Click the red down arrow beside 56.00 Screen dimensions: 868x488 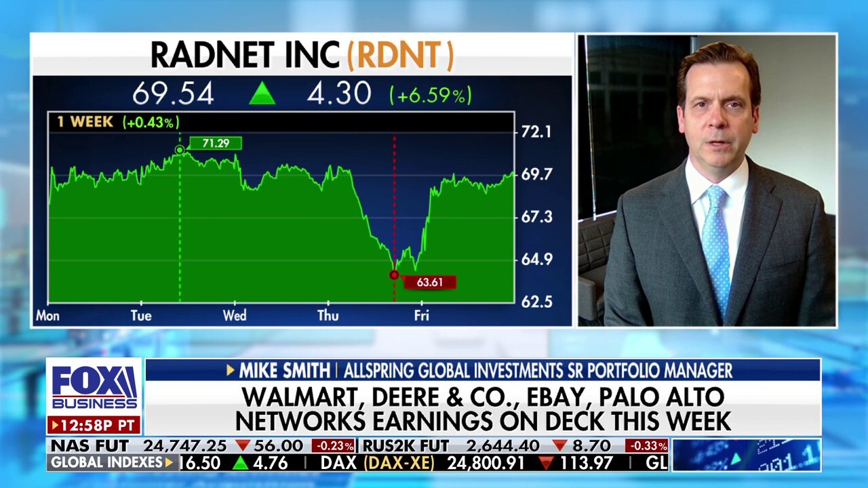click(243, 446)
